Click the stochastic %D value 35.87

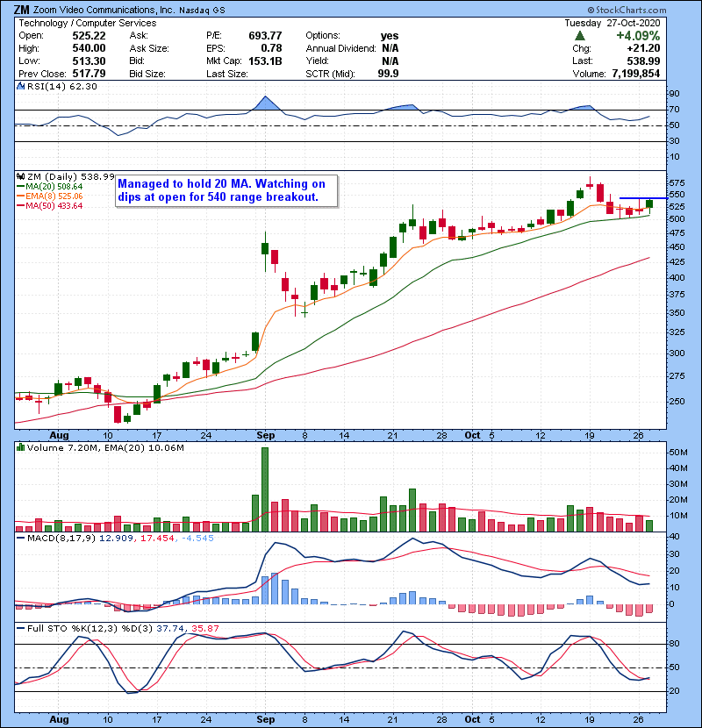(204, 628)
